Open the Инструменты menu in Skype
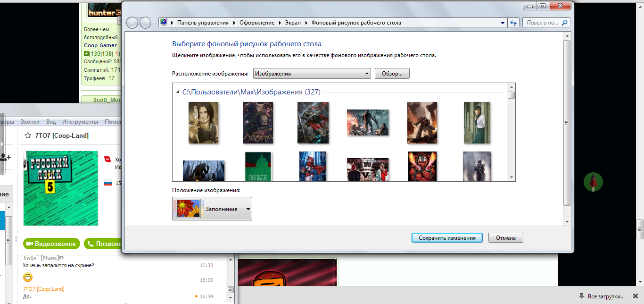 (80, 122)
